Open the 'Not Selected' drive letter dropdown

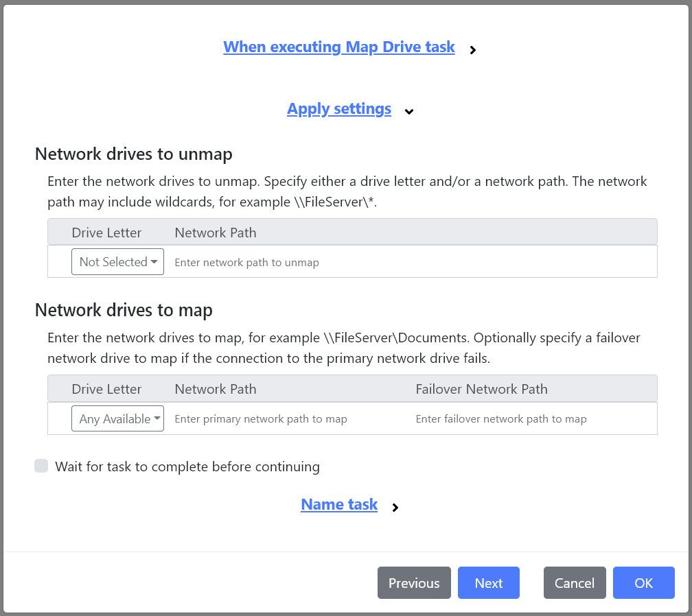pyautogui.click(x=117, y=261)
